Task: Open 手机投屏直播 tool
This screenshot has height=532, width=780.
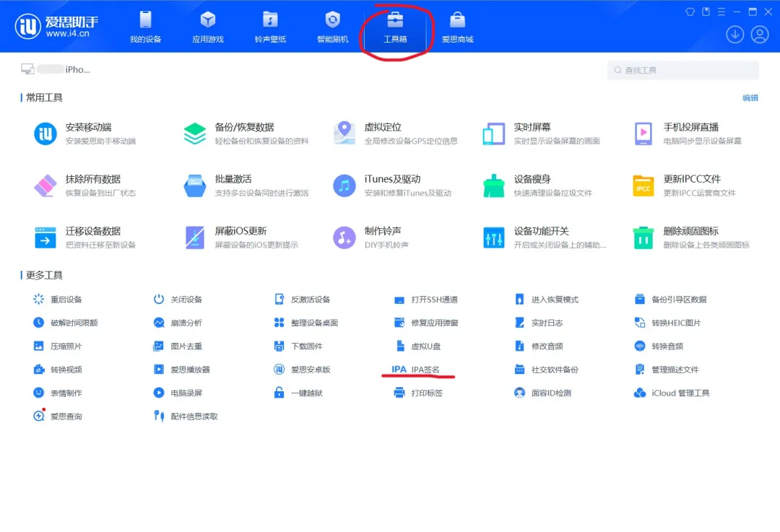Action: click(x=688, y=134)
